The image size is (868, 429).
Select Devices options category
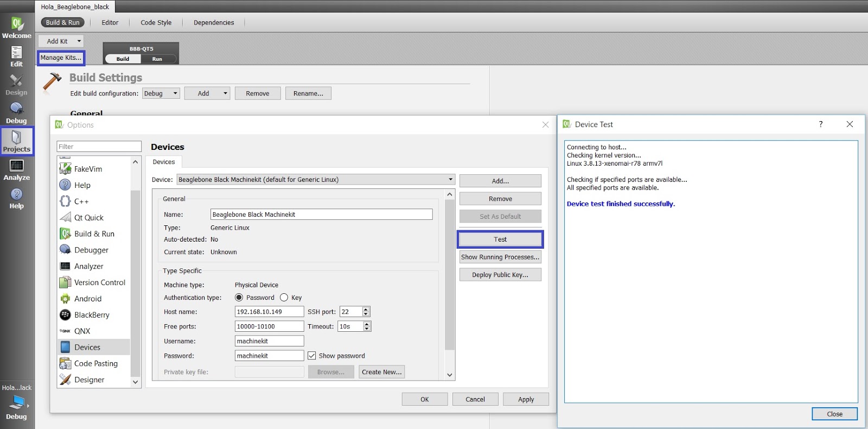[94, 348]
